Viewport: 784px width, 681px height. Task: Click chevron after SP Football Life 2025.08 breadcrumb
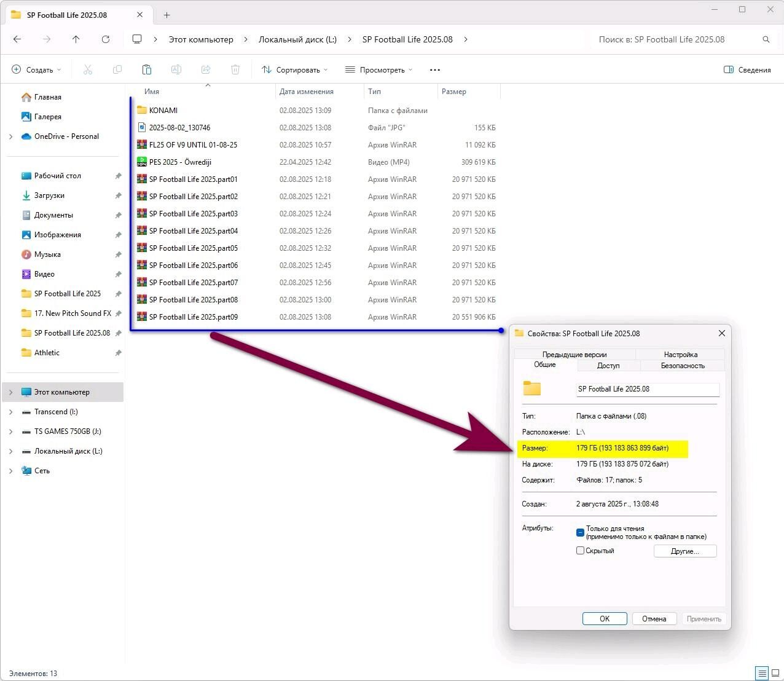[x=466, y=39]
